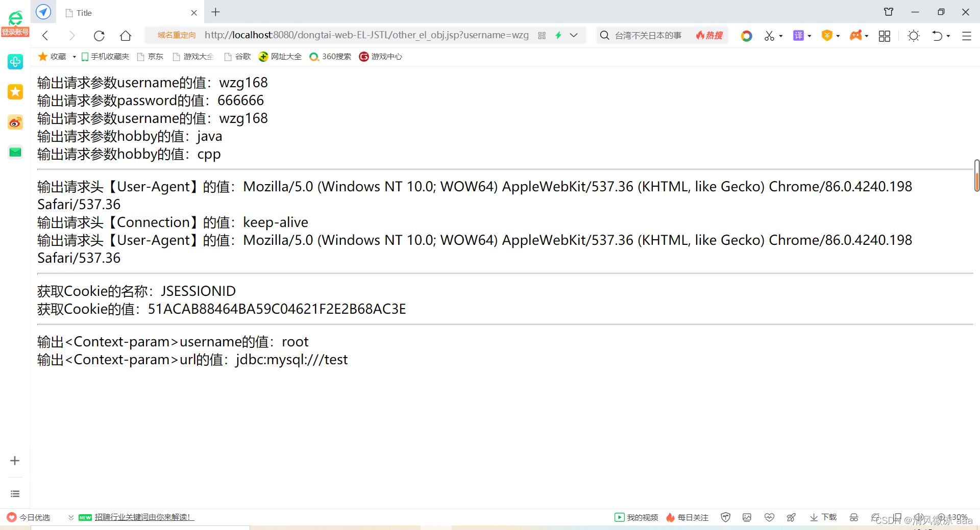Toggle the brightness night-mode sun icon
The width and height of the screenshot is (980, 530).
coord(914,36)
